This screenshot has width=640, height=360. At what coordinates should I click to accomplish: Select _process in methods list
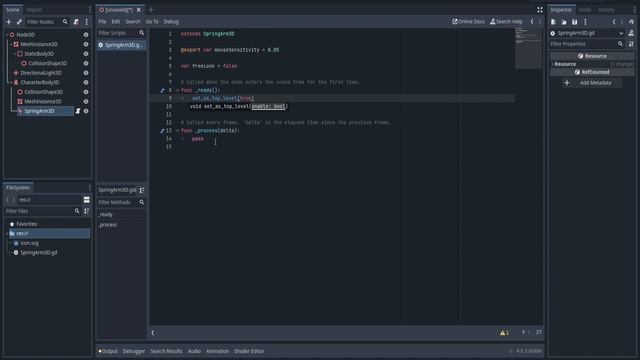pyautogui.click(x=108, y=225)
